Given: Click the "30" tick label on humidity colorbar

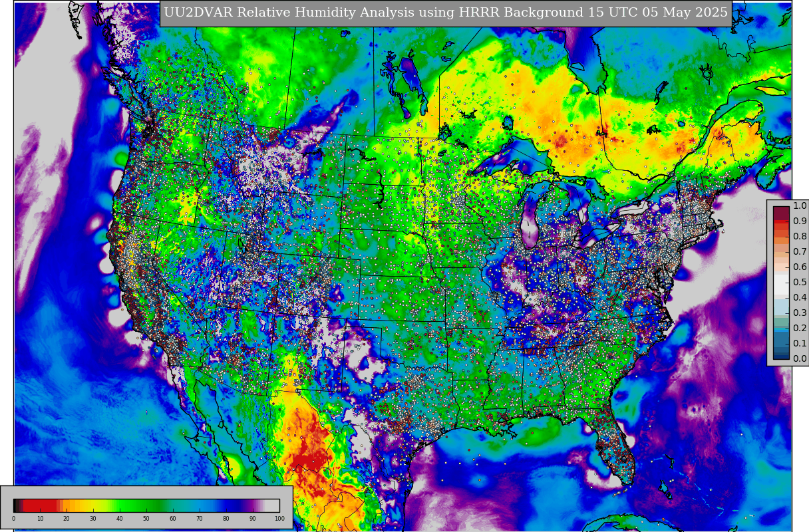Looking at the screenshot, I should [x=93, y=519].
